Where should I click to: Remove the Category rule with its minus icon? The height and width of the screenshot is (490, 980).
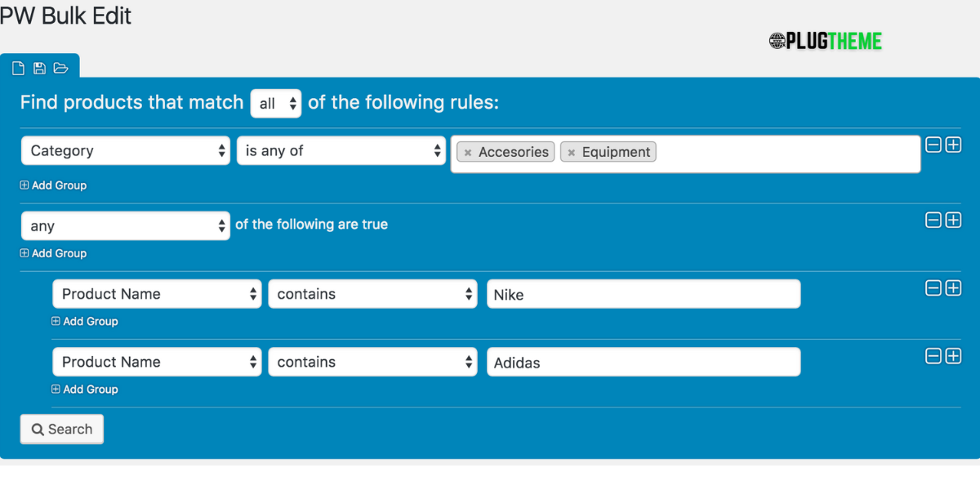tap(933, 145)
